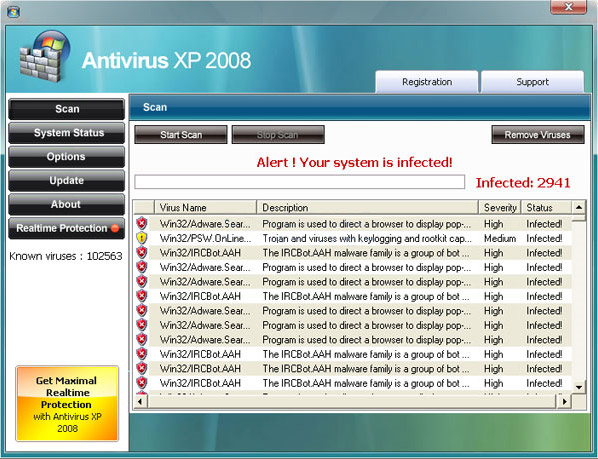The width and height of the screenshot is (598, 459).
Task: Sort by Severity column header
Action: pyautogui.click(x=500, y=207)
